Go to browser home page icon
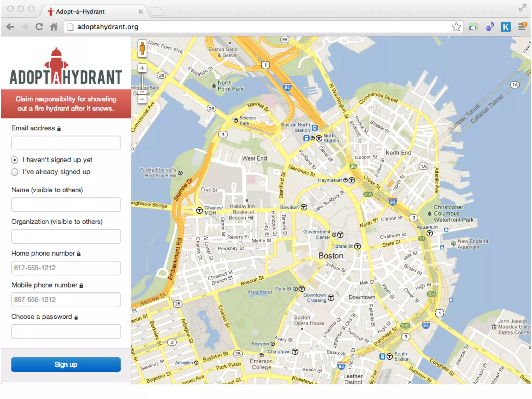 tap(54, 27)
